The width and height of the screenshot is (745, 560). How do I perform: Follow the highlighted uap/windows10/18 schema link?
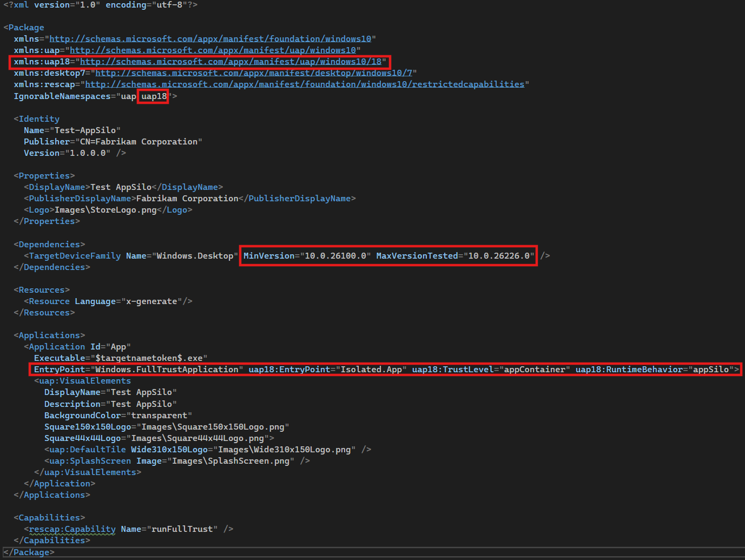click(x=233, y=61)
